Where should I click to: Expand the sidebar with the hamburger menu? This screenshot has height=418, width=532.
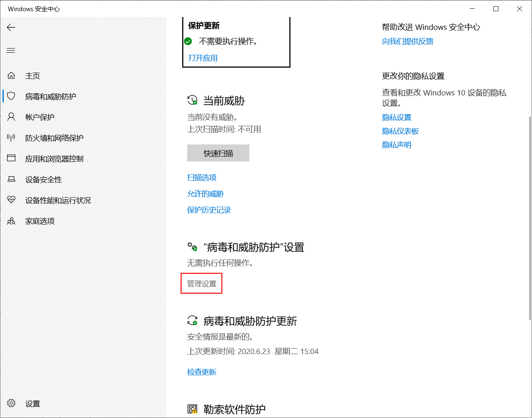pos(11,50)
